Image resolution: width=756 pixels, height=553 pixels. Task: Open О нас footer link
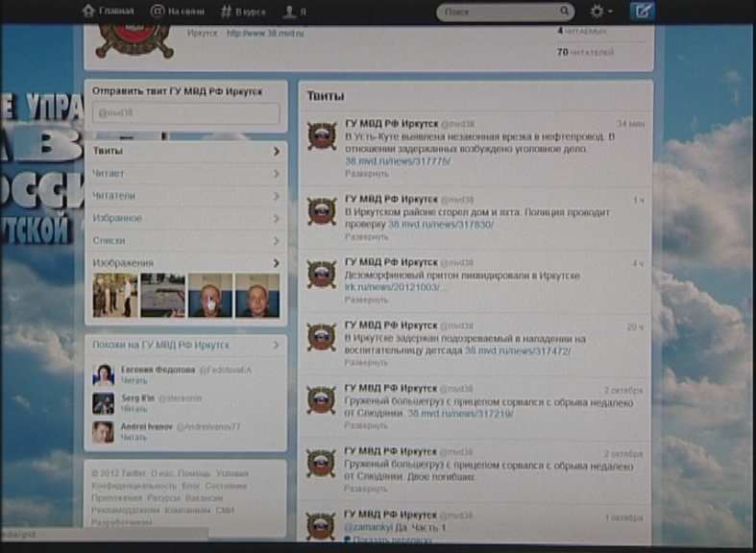tap(162, 473)
